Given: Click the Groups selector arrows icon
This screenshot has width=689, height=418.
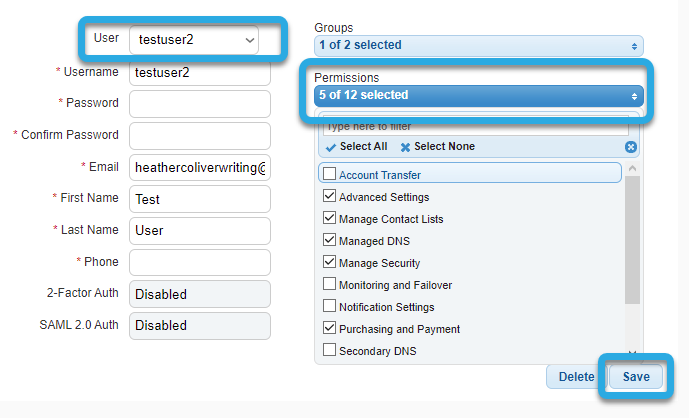Looking at the screenshot, I should (634, 46).
